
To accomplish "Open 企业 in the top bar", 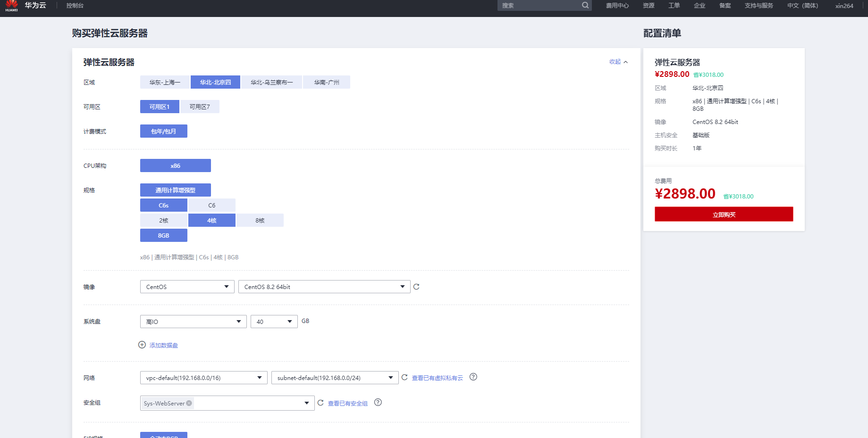I will click(699, 6).
